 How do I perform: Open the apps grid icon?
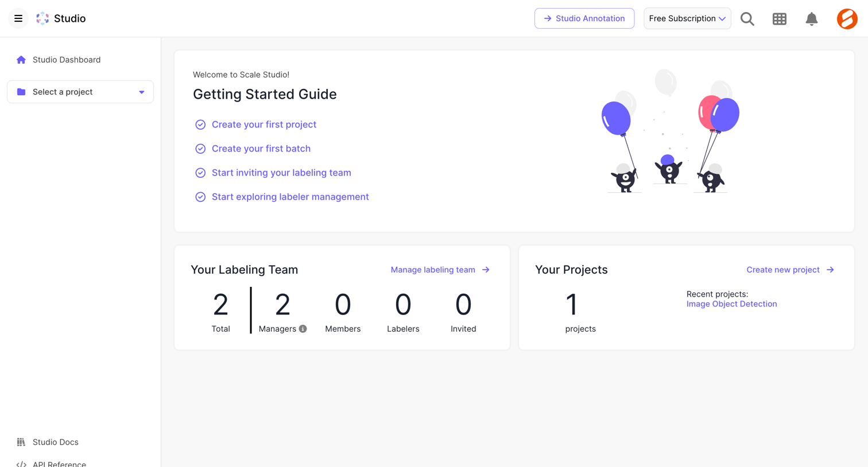pos(780,19)
